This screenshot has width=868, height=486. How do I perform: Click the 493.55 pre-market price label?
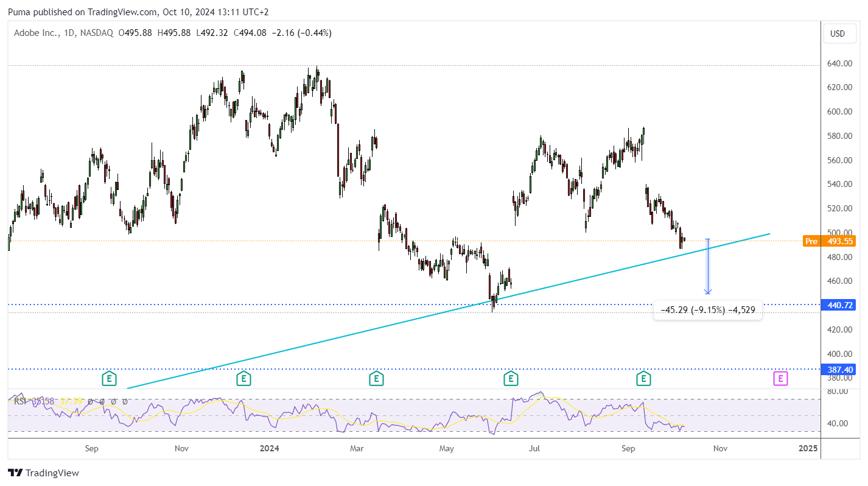click(838, 241)
